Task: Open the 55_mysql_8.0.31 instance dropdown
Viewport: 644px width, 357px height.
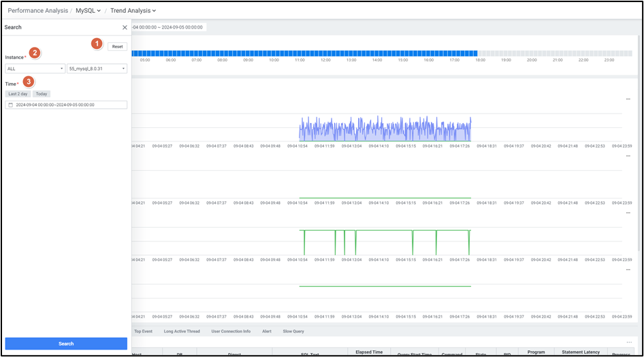Action: point(97,69)
